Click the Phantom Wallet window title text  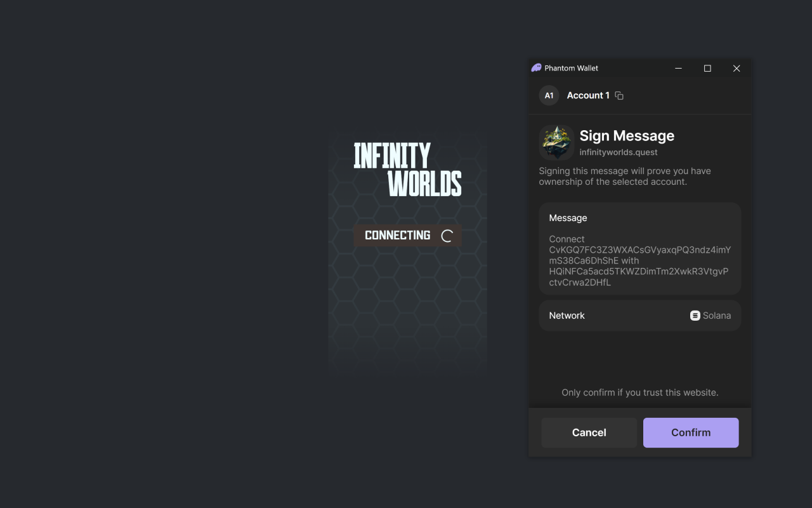(x=571, y=68)
